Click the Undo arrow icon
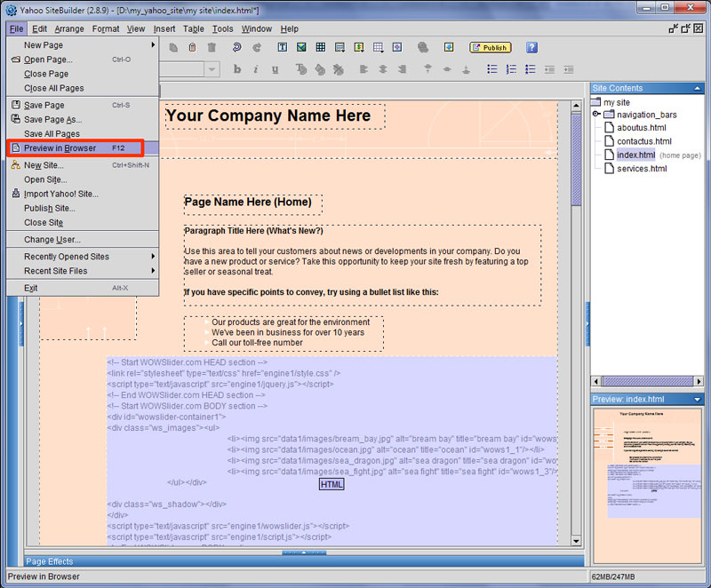The image size is (711, 588). point(236,48)
